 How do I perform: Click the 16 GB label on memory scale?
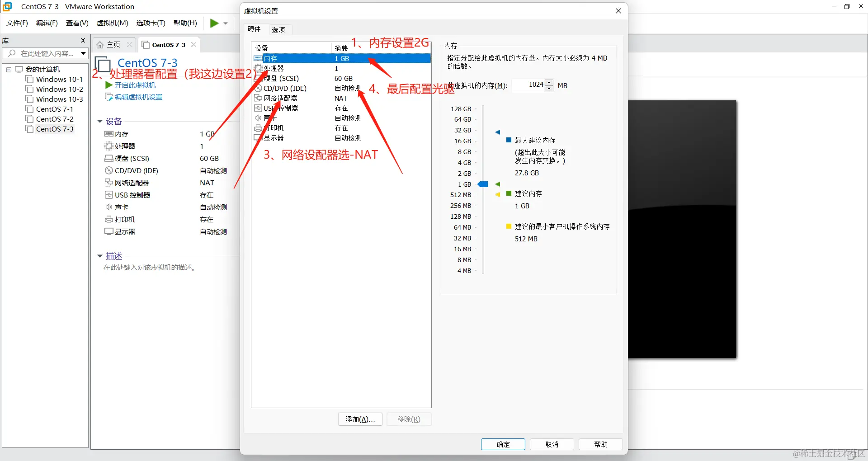[x=462, y=141]
